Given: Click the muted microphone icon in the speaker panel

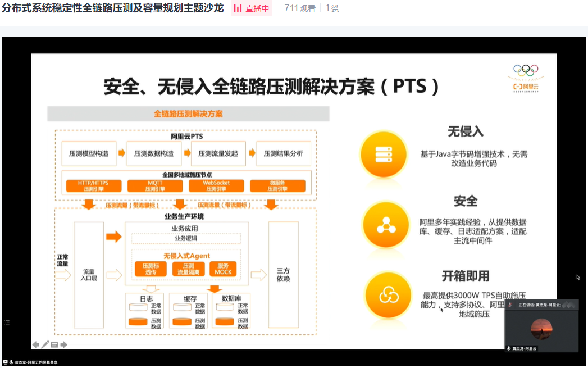Looking at the screenshot, I should point(509,305).
